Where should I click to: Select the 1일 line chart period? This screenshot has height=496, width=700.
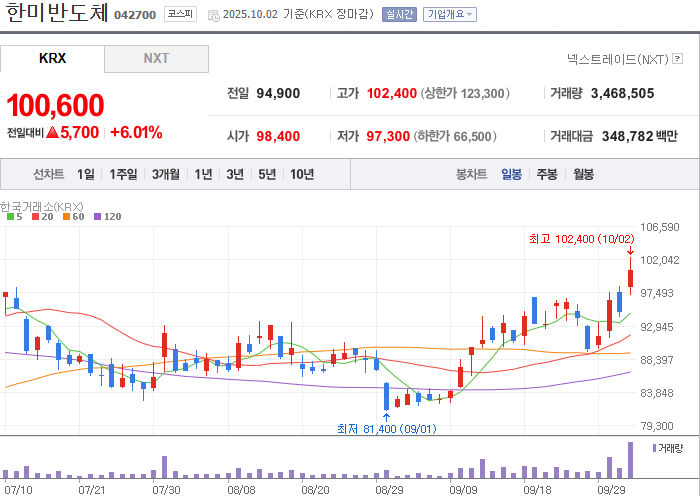point(86,174)
